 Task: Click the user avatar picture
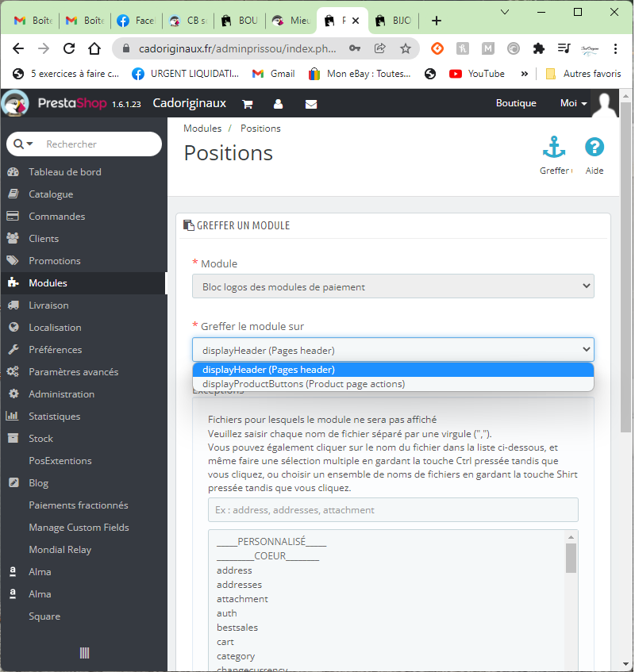[x=606, y=104]
